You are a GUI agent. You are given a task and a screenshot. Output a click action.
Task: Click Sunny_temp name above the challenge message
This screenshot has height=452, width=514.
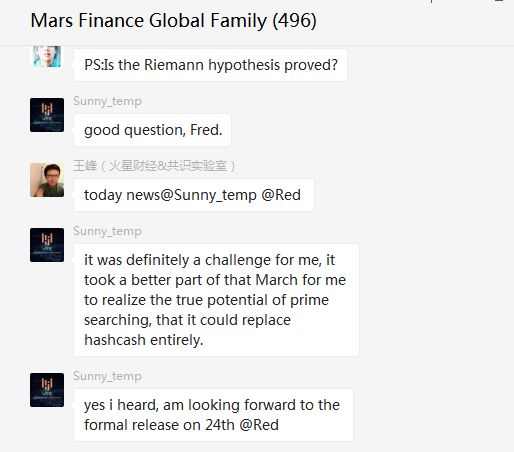107,231
